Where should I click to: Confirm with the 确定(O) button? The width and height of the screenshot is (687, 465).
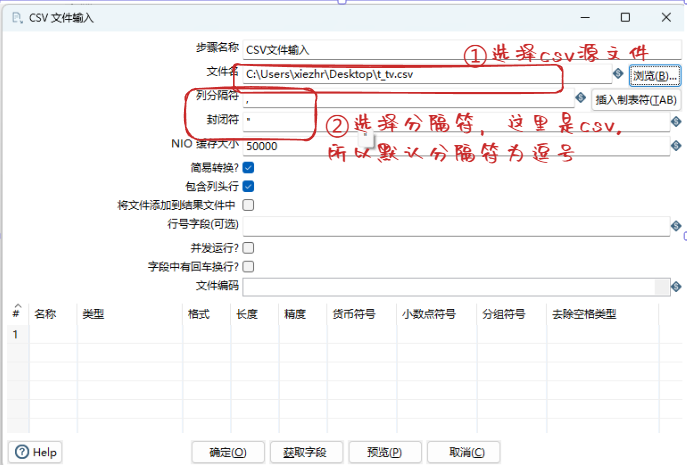pos(228,452)
